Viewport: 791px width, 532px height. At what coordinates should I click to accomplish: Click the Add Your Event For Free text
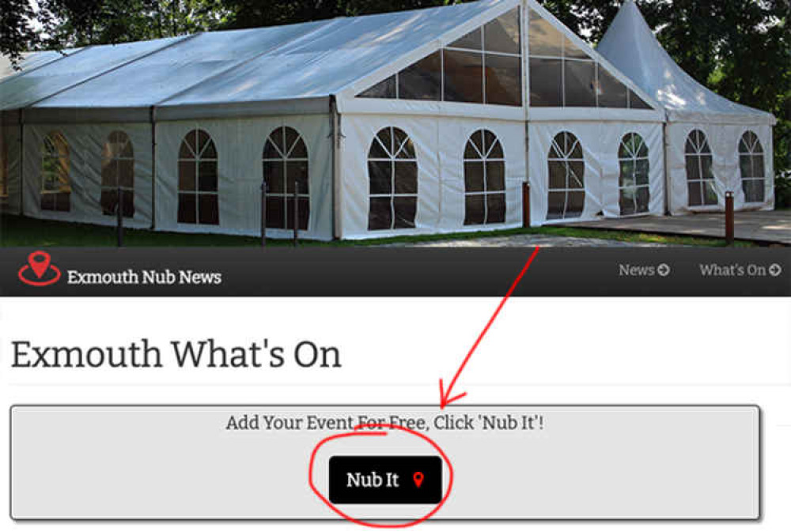click(326, 423)
